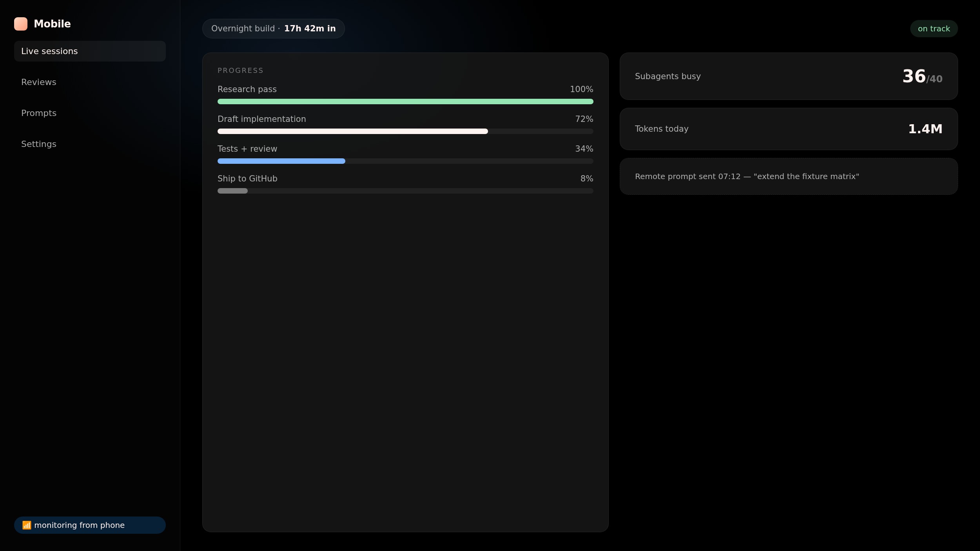The height and width of the screenshot is (551, 980).
Task: Open the Remote prompt sent 07:12 note
Action: [x=789, y=176]
